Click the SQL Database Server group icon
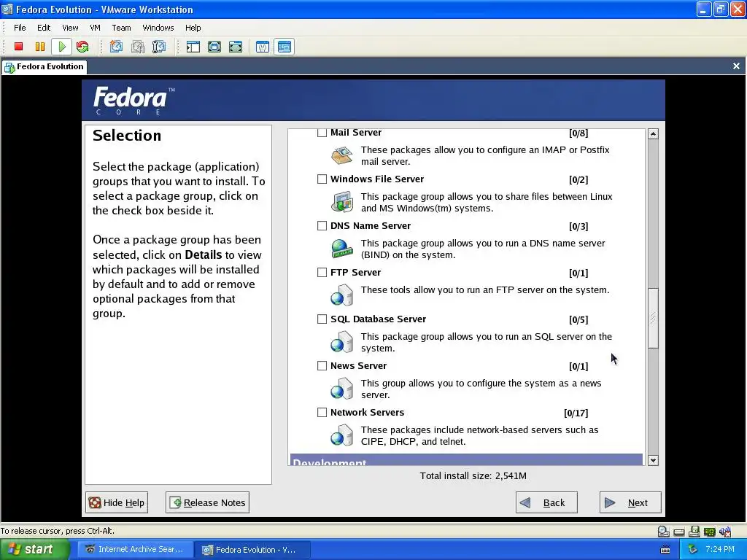747x560 pixels. coord(342,341)
